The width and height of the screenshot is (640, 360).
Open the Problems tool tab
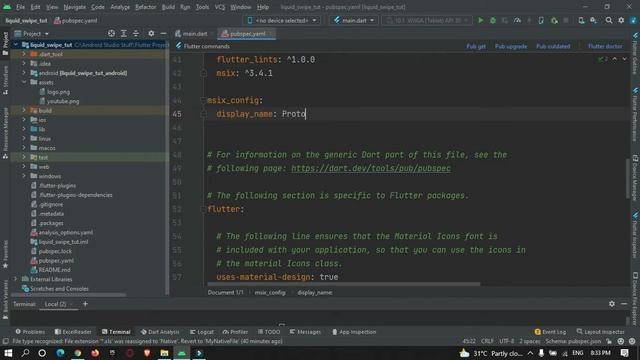click(x=30, y=332)
